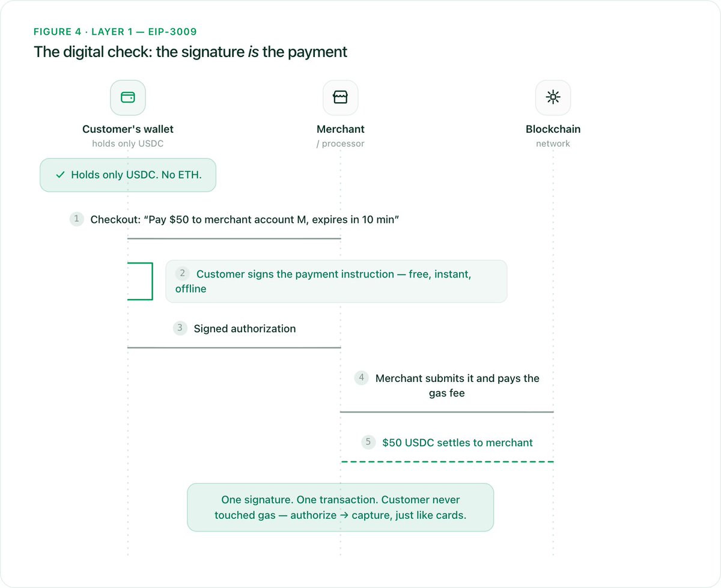Viewport: 721px width, 588px height.
Task: Click the "Signed authorization" step text
Action: click(245, 329)
